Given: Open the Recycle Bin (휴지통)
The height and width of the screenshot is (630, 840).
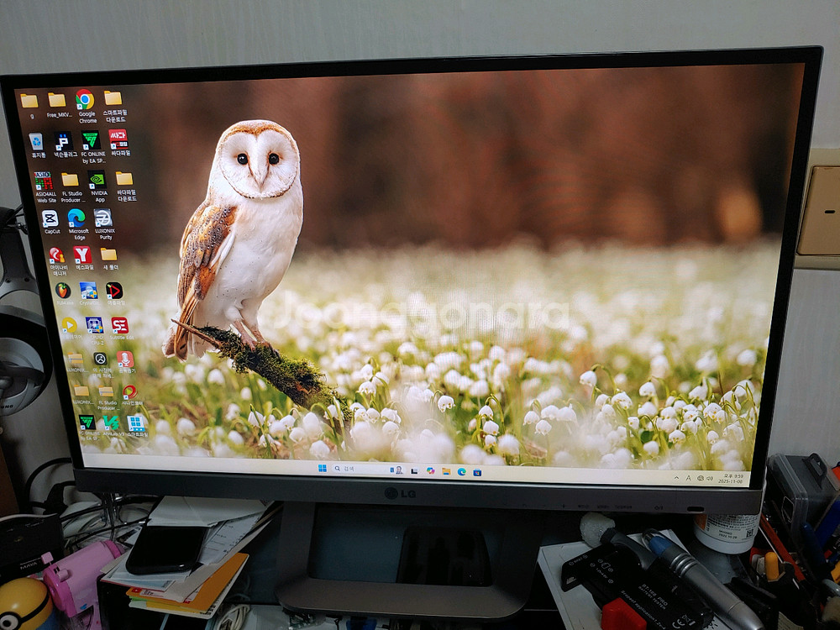Looking at the screenshot, I should 37,142.
